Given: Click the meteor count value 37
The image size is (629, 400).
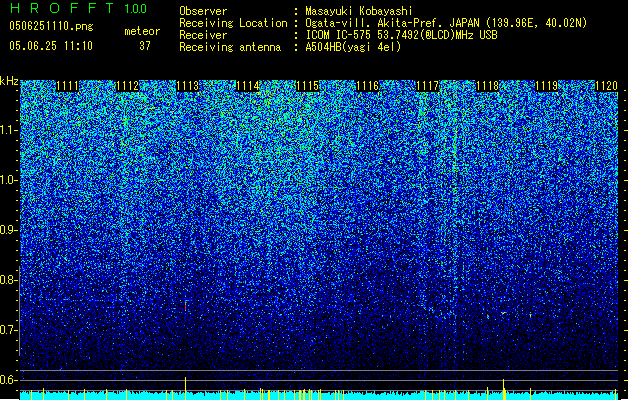Looking at the screenshot, I should click(145, 46).
